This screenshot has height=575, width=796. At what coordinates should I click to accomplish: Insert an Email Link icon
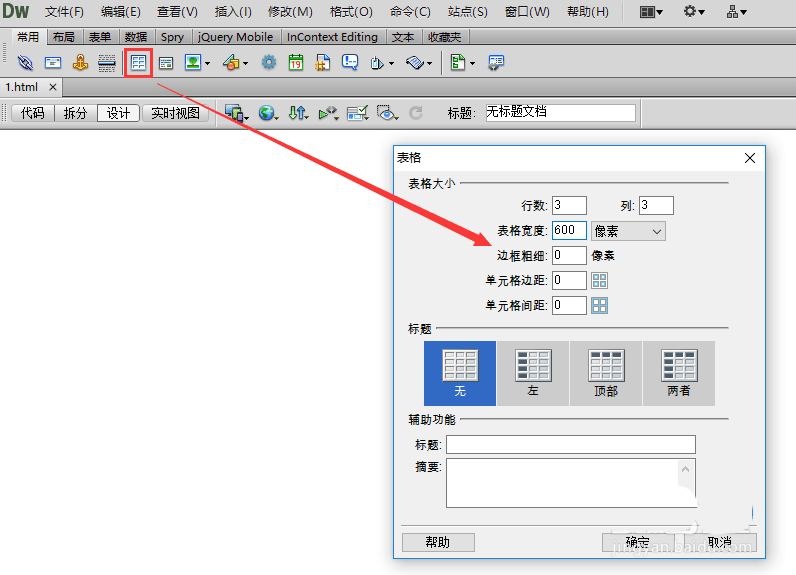(53, 63)
